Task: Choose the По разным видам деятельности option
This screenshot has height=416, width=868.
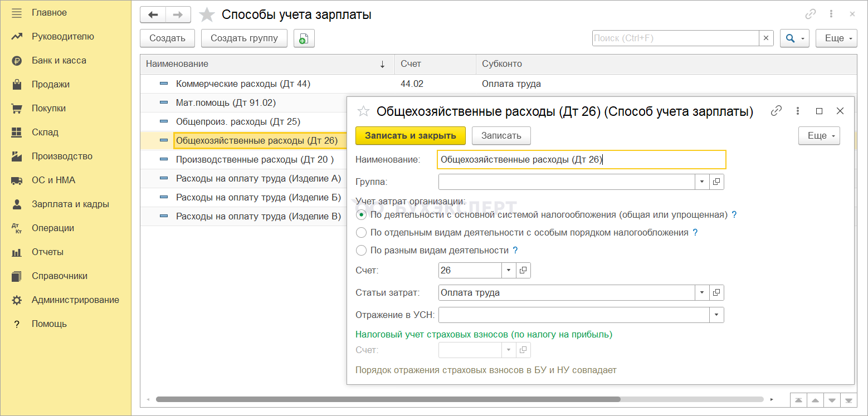Action: [x=361, y=251]
